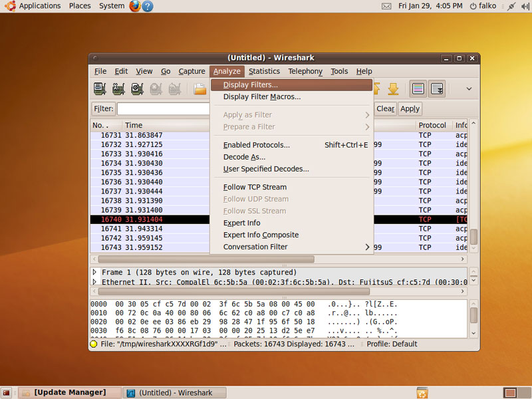Screen dimensions: 532x399
Task: Open Firefox from the top panel
Action: 135,6
